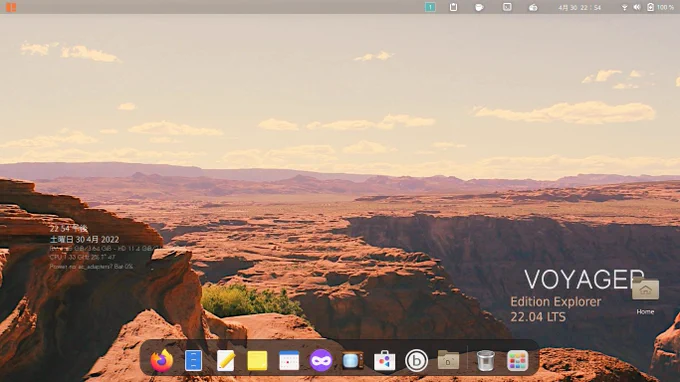
Task: Open the radio icon in top panel
Action: 533,7
